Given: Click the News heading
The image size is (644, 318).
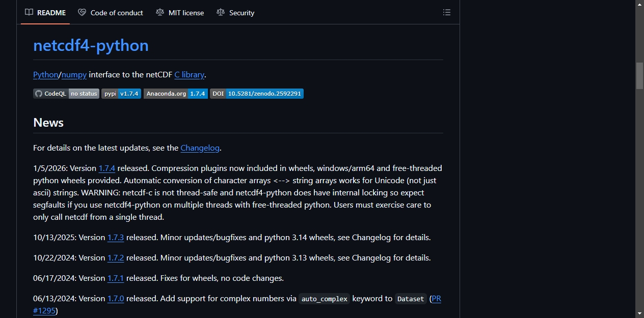Looking at the screenshot, I should pos(48,123).
